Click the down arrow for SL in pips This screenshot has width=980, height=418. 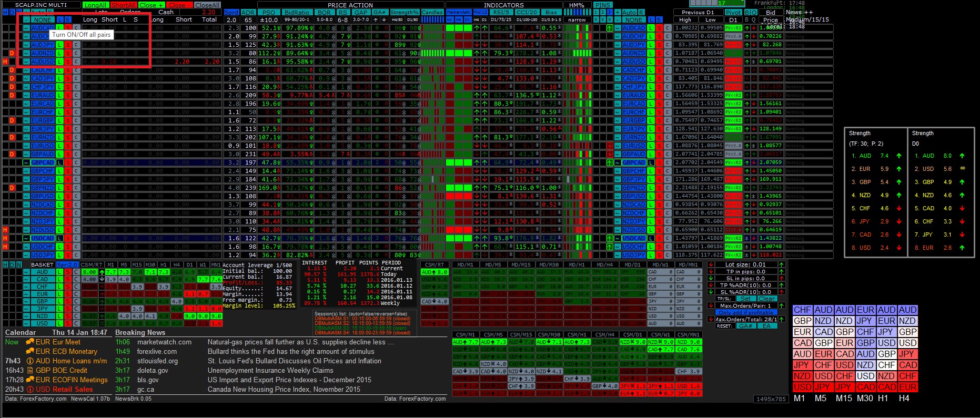tap(711, 278)
